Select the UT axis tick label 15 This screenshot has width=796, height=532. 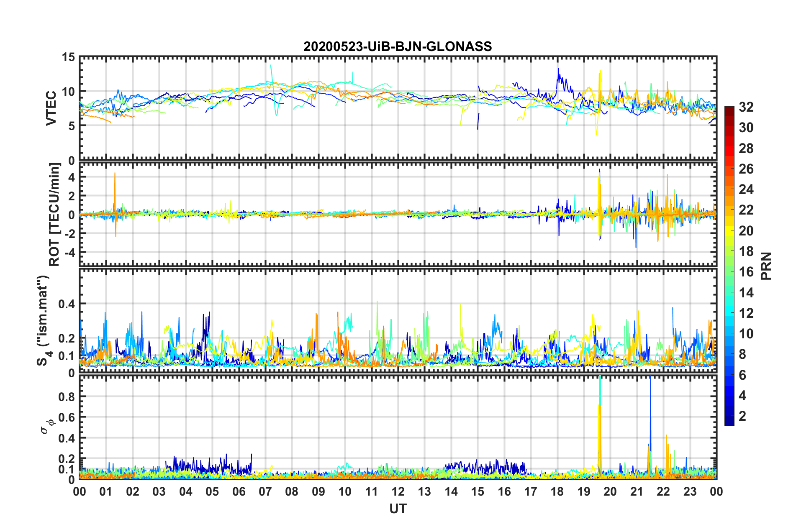coord(478,491)
